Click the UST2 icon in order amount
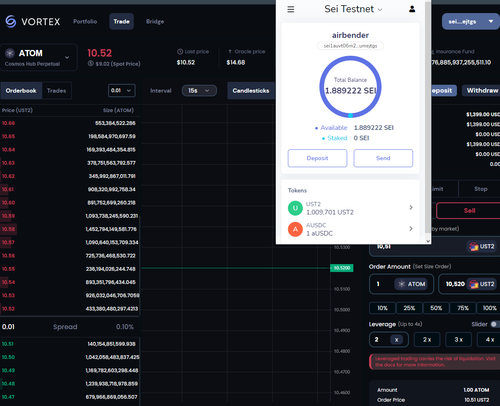500x406 pixels. pos(474,284)
